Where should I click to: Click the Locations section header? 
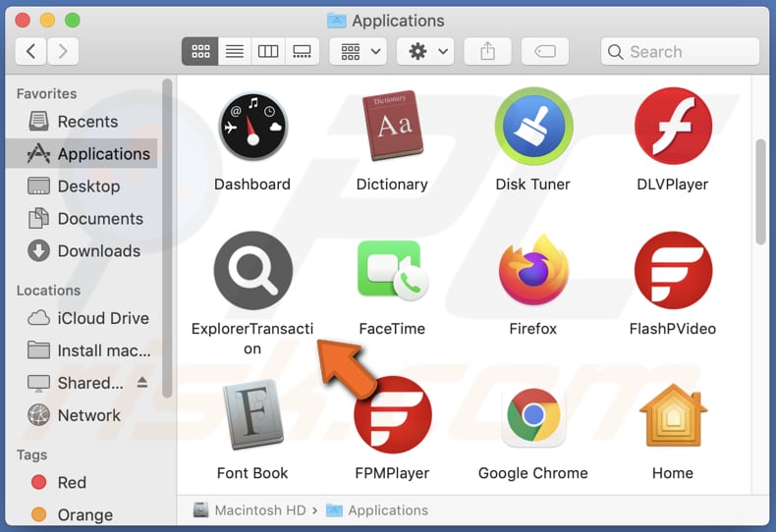pyautogui.click(x=48, y=291)
